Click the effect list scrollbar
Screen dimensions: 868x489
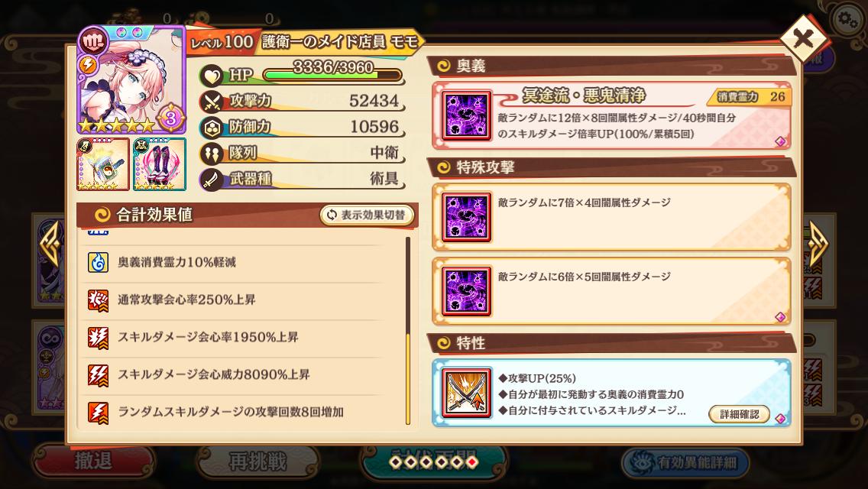pyautogui.click(x=408, y=331)
